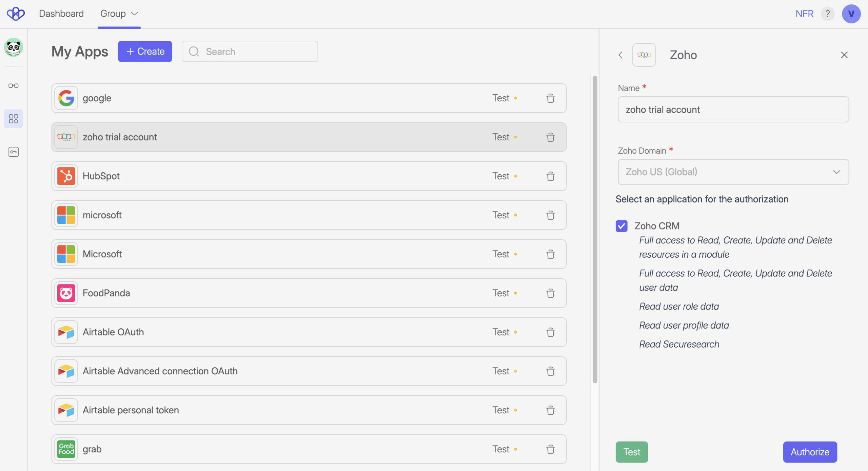
Task: Delete the Airtable Advanced connection OAuth app
Action: pyautogui.click(x=551, y=371)
